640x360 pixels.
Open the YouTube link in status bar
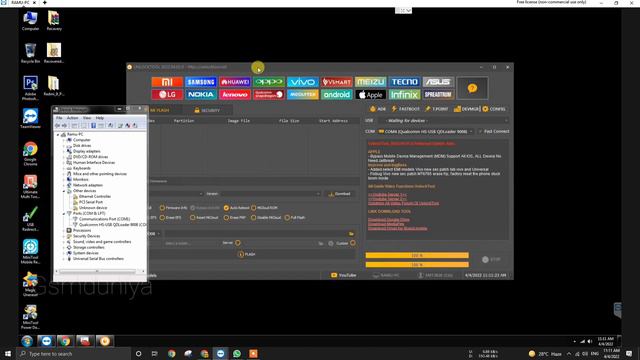tap(343, 275)
